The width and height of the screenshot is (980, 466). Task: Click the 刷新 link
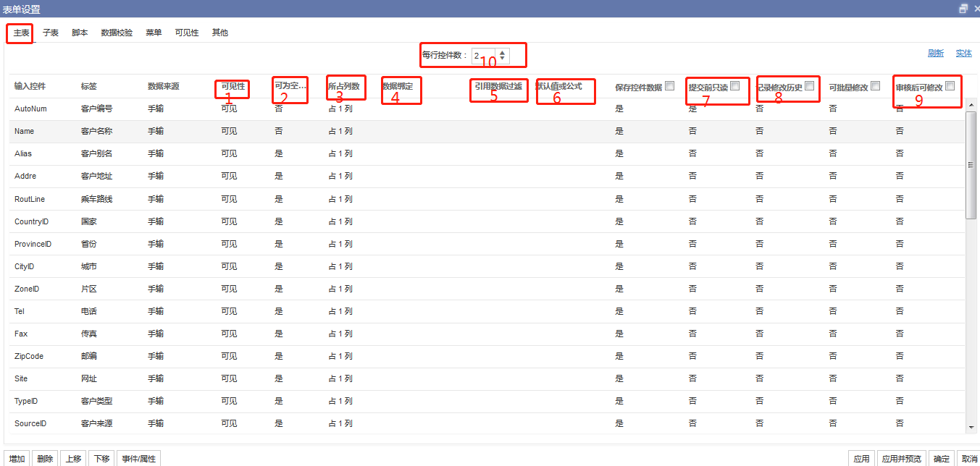[935, 54]
